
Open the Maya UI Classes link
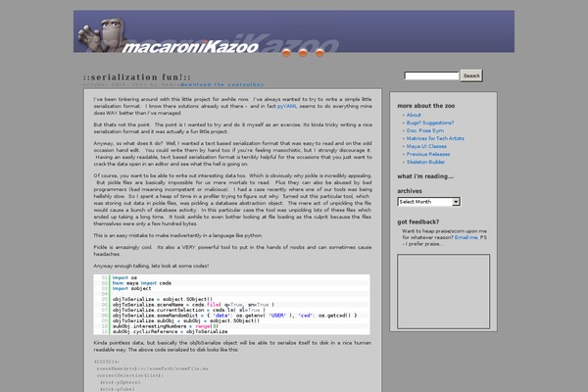point(426,146)
